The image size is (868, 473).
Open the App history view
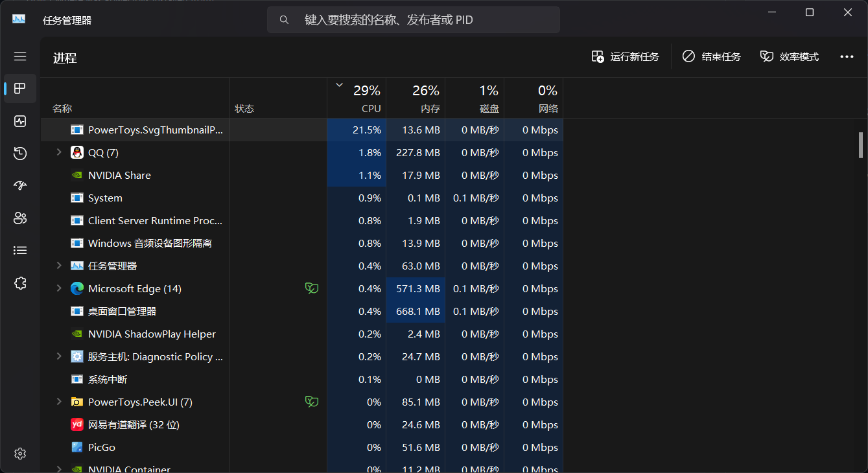pos(19,154)
